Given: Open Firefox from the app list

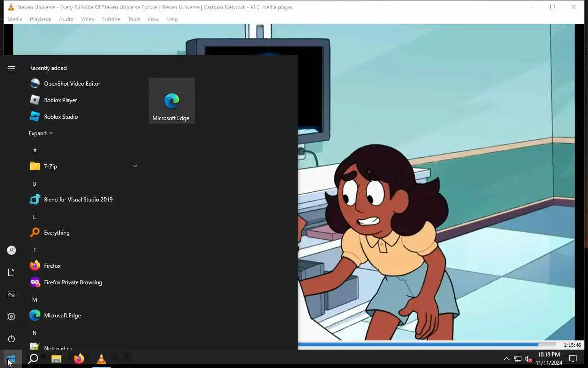Looking at the screenshot, I should [83, 266].
